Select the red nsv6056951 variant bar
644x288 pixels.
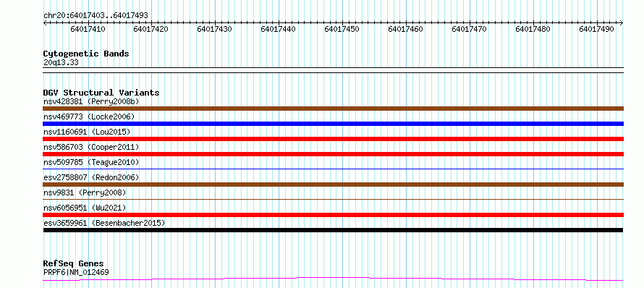(x=333, y=215)
